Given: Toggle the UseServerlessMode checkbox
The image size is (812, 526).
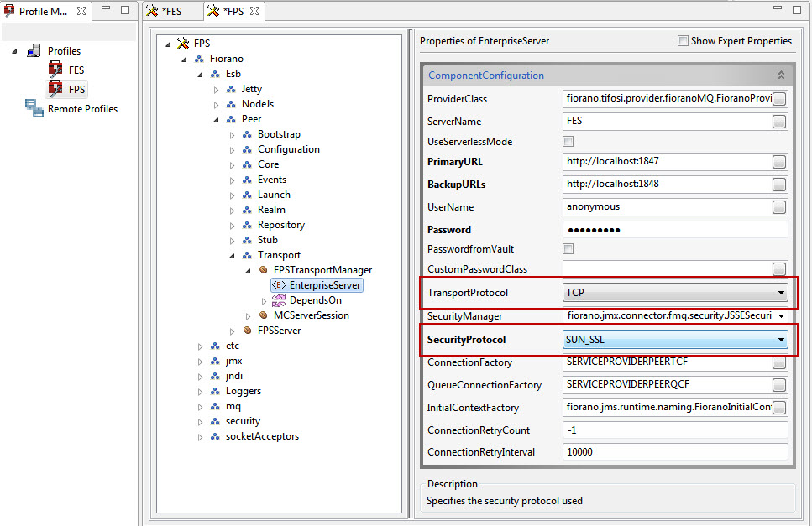Looking at the screenshot, I should (x=568, y=141).
